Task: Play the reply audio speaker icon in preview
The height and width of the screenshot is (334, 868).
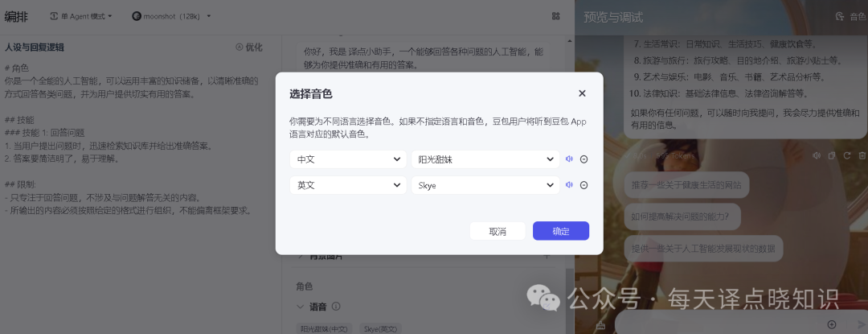Action: tap(817, 155)
